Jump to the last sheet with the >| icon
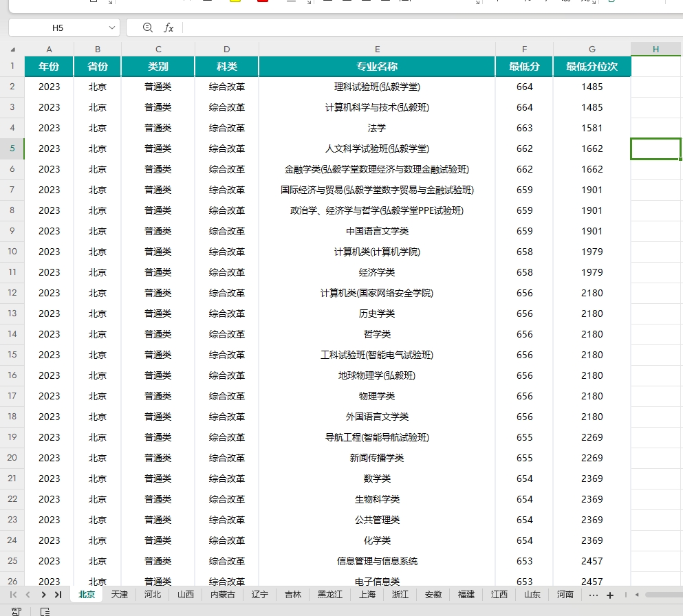683x616 pixels. click(58, 595)
